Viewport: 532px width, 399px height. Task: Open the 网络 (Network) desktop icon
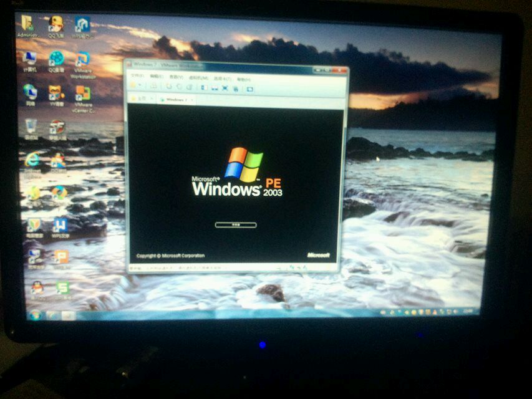click(x=30, y=95)
